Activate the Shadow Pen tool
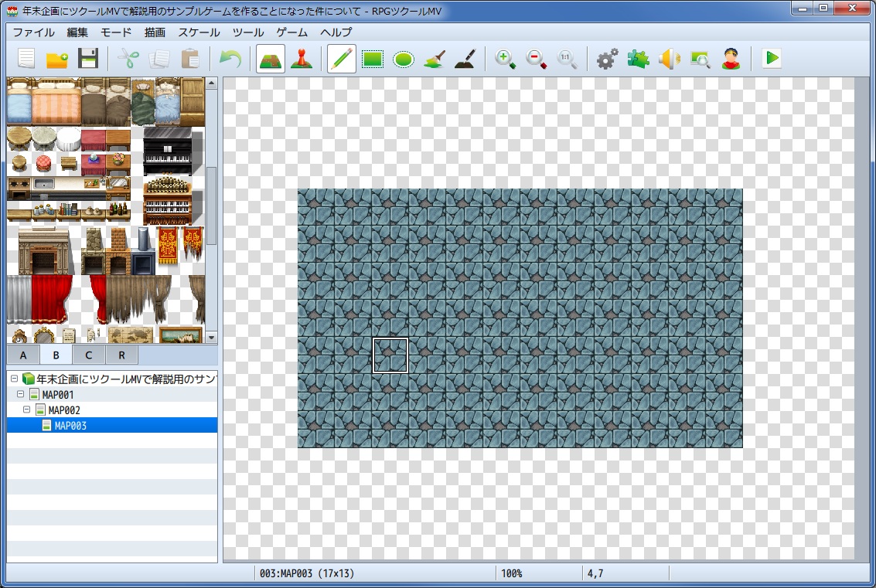The image size is (876, 588). 464,59
